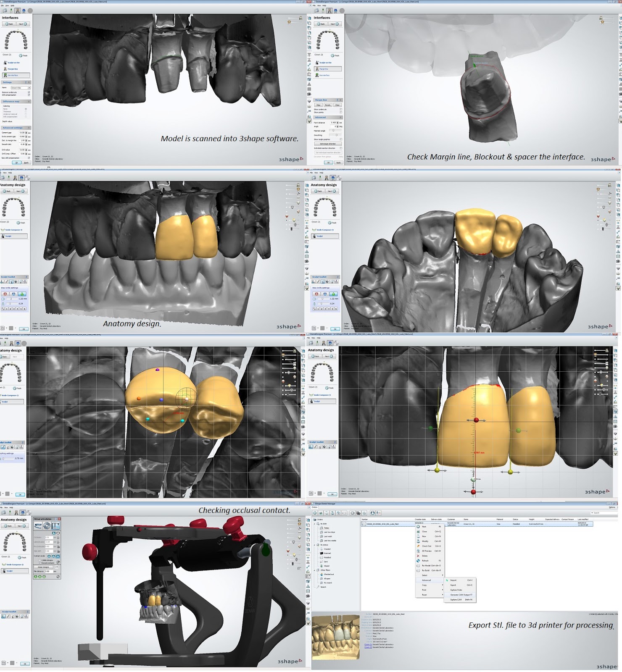Click the Next button in 'Model is scanned' screenshot
This screenshot has width=622, height=672.
[23, 24]
